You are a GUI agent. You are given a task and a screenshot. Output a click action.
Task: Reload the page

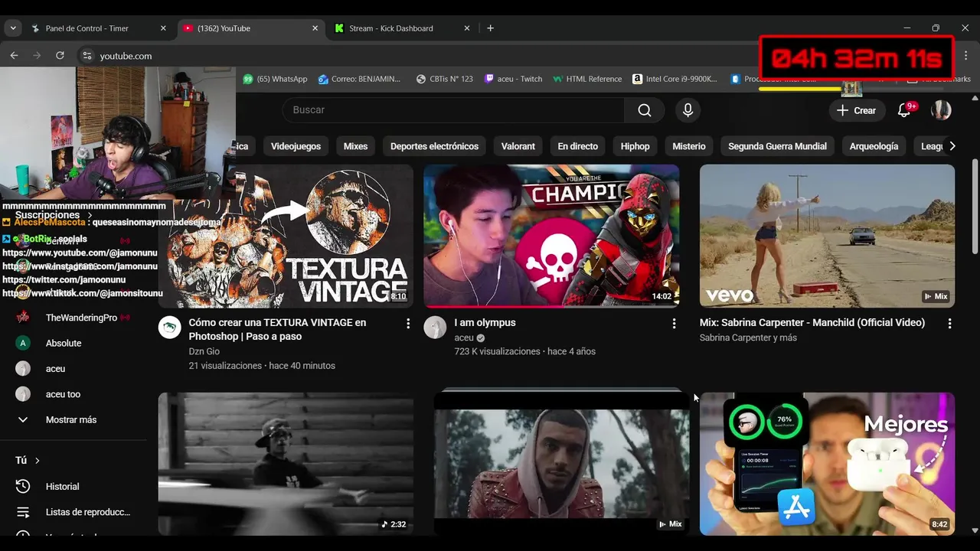click(x=60, y=56)
